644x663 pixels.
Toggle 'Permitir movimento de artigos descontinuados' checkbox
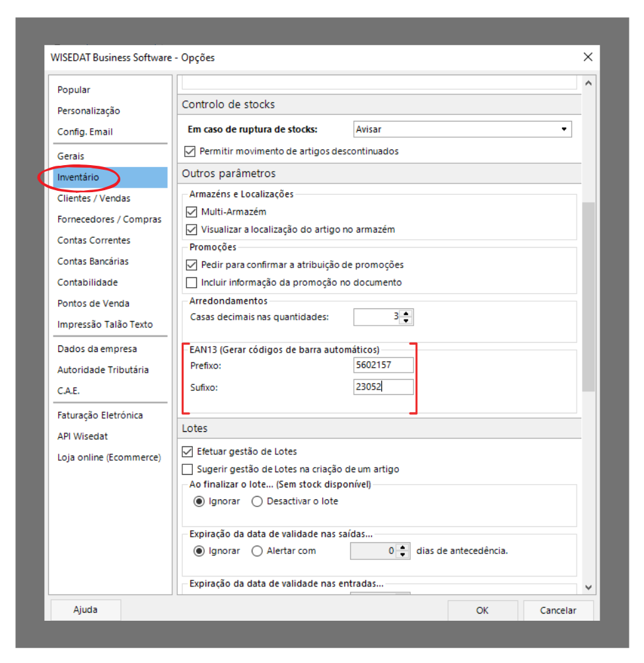(190, 151)
